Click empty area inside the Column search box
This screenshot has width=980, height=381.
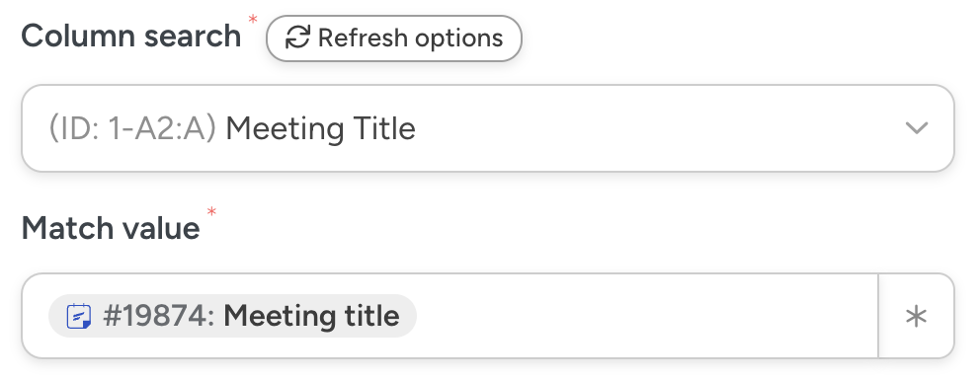[656, 128]
